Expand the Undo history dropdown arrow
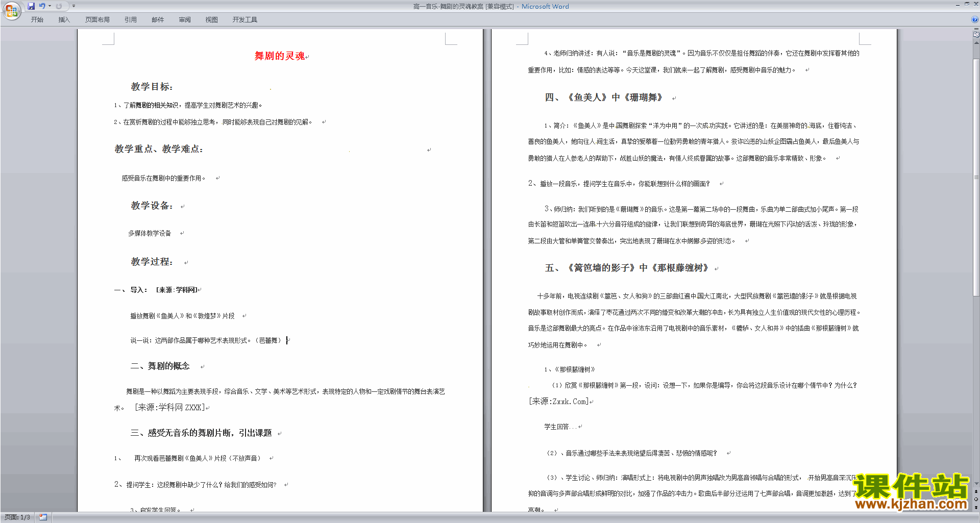The image size is (980, 523). [x=50, y=6]
